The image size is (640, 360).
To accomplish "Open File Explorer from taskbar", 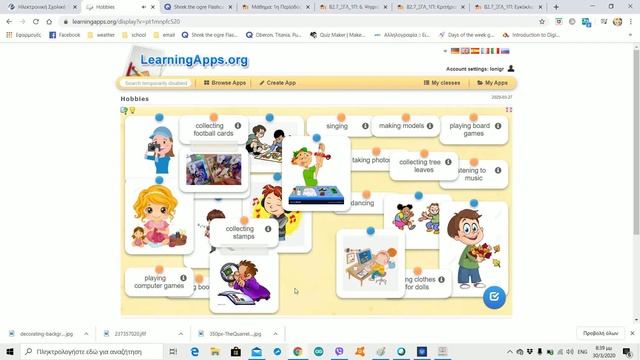I will click(215, 351).
